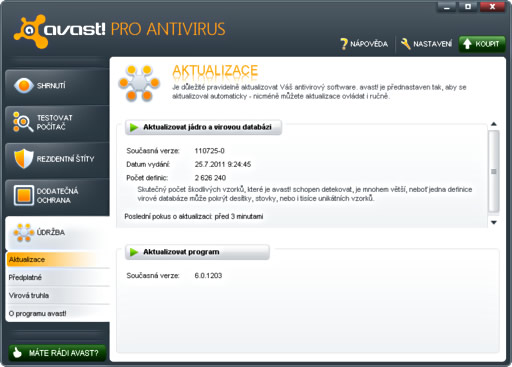Screen dimensions: 512x367
Task: Click green play arrow on Aktualizovat jádro
Action: coord(134,127)
